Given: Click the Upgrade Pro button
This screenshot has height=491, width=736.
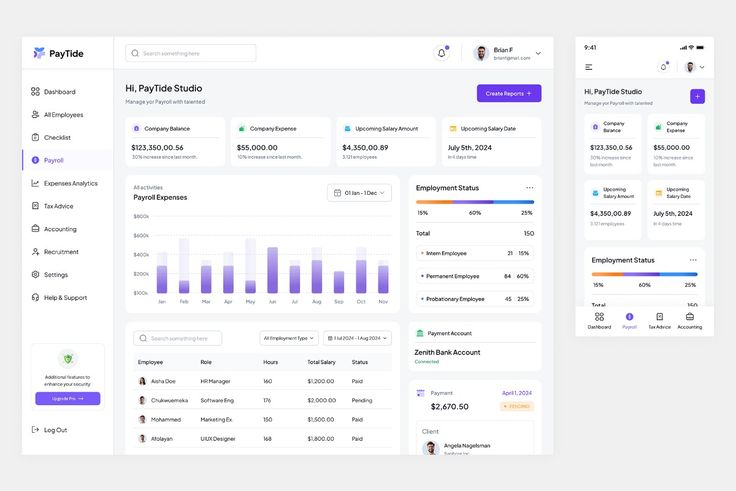Looking at the screenshot, I should [68, 399].
